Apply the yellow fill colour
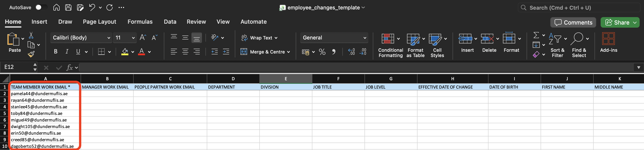This screenshot has height=150, width=644. [x=125, y=52]
